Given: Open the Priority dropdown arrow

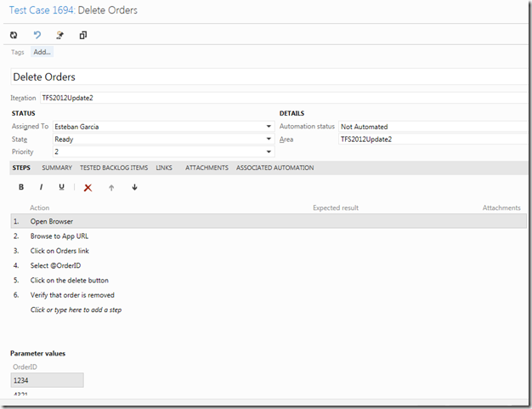Looking at the screenshot, I should click(269, 151).
